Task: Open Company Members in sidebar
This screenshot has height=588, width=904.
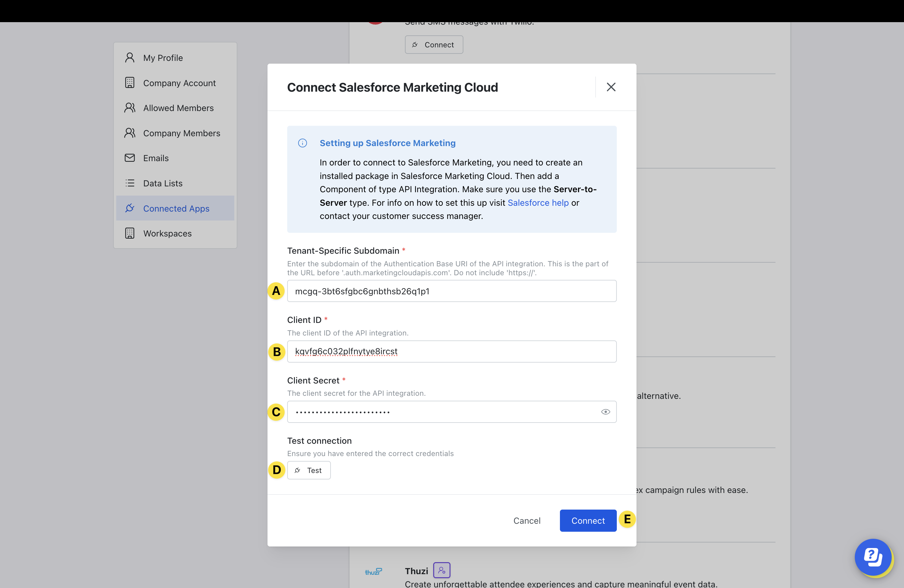Action: tap(181, 133)
